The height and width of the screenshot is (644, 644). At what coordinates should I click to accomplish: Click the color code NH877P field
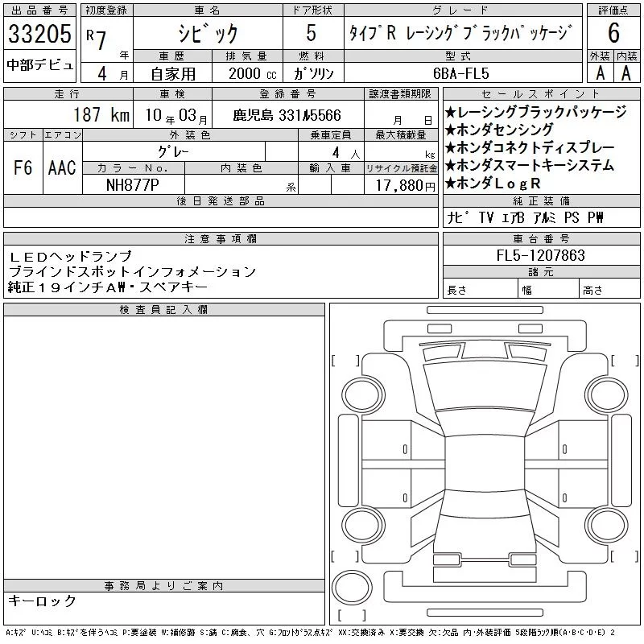click(133, 185)
